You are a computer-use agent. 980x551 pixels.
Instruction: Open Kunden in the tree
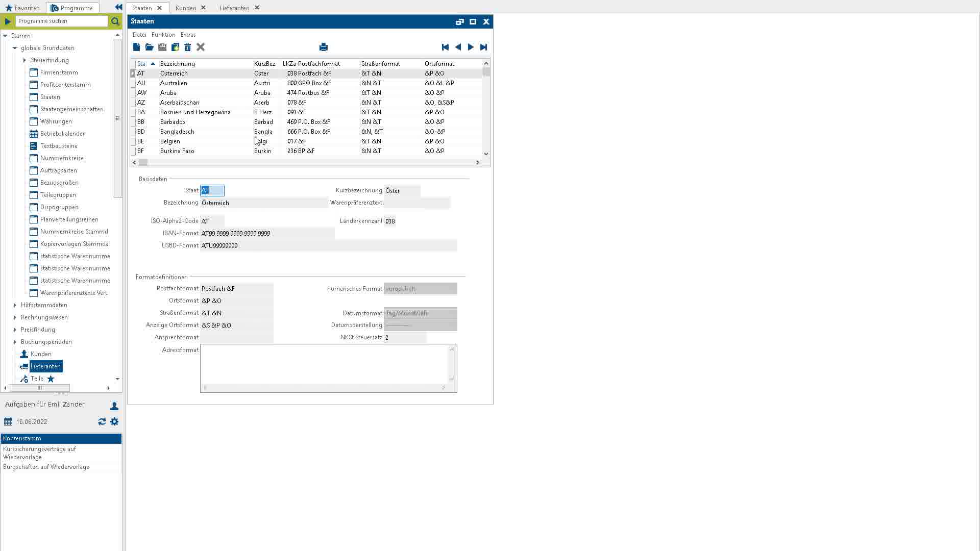point(41,354)
